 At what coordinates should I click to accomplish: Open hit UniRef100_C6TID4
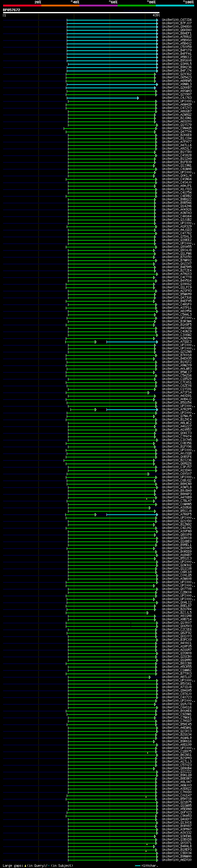tap(177, 20)
